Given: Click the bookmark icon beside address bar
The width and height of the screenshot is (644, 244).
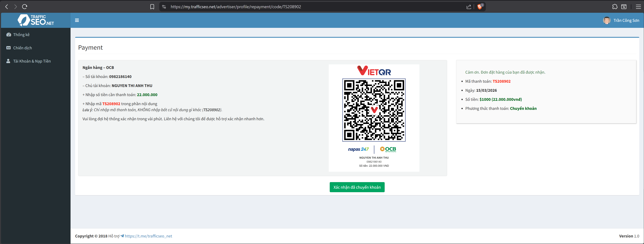Looking at the screenshot, I should [x=152, y=7].
